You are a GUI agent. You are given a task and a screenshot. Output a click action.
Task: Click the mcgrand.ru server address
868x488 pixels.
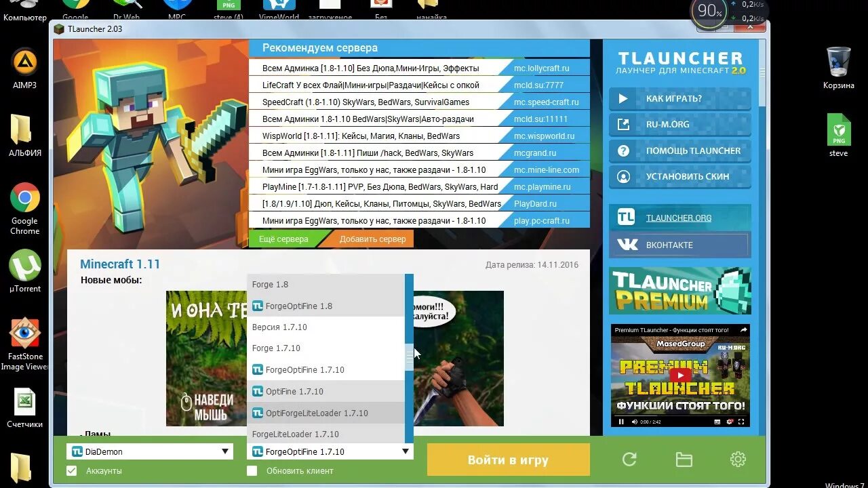pos(534,153)
